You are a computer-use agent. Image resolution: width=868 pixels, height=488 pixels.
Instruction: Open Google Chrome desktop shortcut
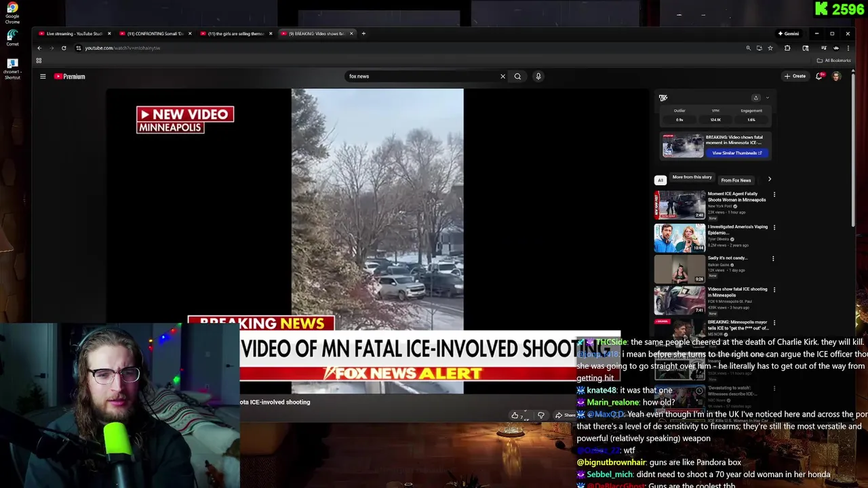click(12, 12)
